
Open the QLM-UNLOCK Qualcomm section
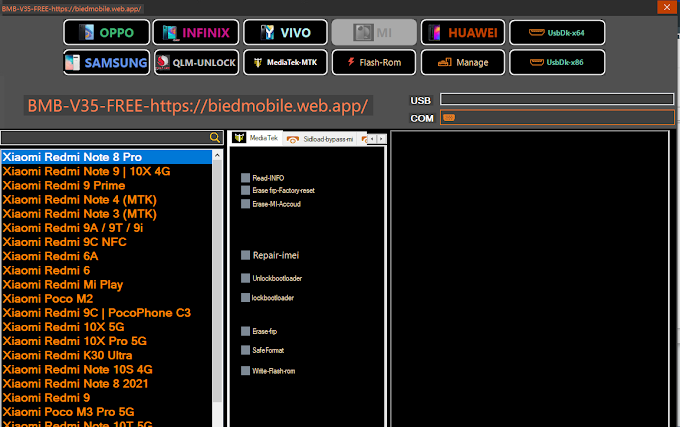pyautogui.click(x=196, y=62)
